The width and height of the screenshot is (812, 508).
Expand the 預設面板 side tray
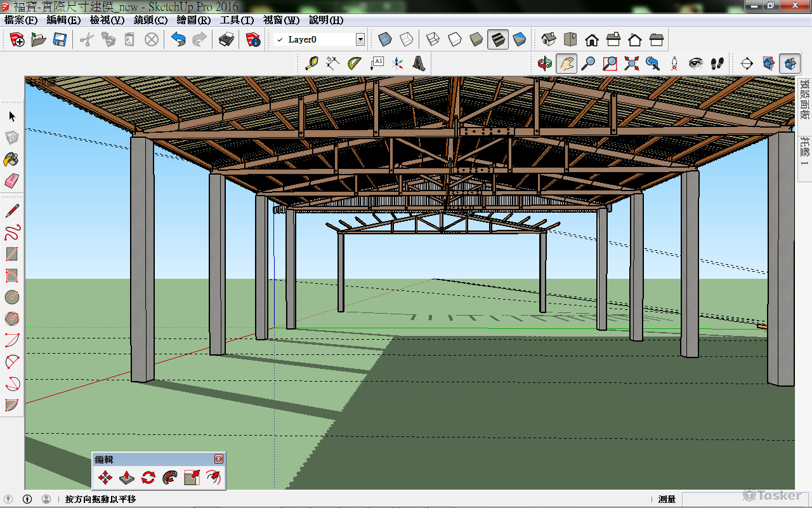(x=804, y=99)
